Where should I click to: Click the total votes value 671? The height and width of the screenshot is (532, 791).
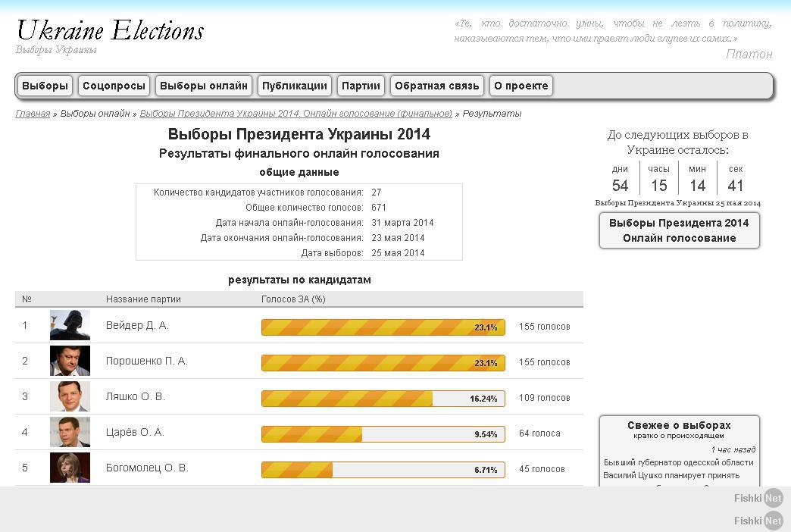(x=378, y=208)
